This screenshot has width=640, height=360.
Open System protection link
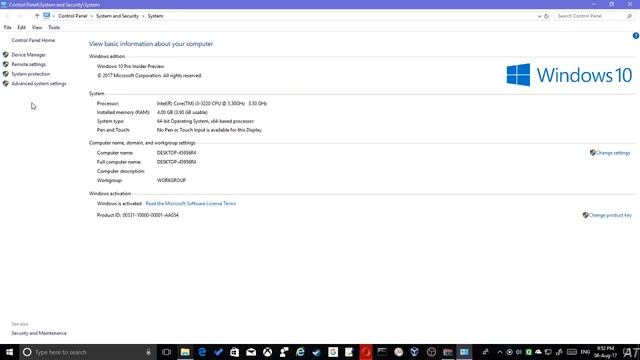[31, 74]
